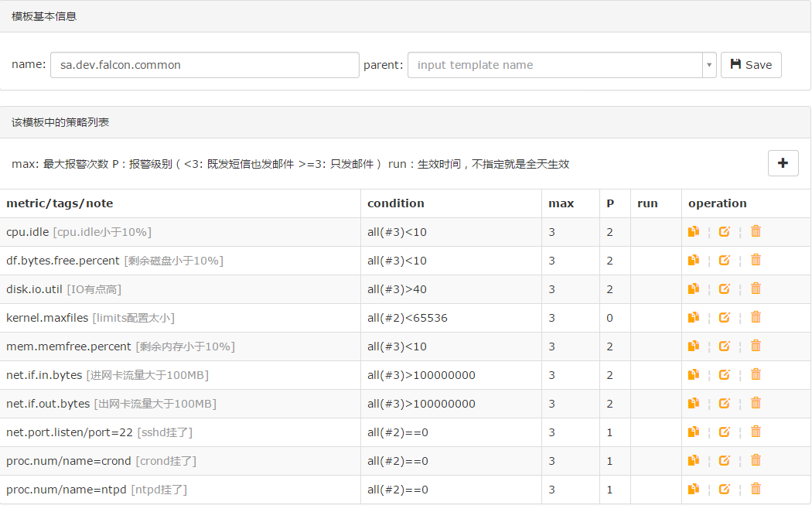Delete the proc.num/name=crond strategy
The image size is (812, 512).
tap(756, 460)
